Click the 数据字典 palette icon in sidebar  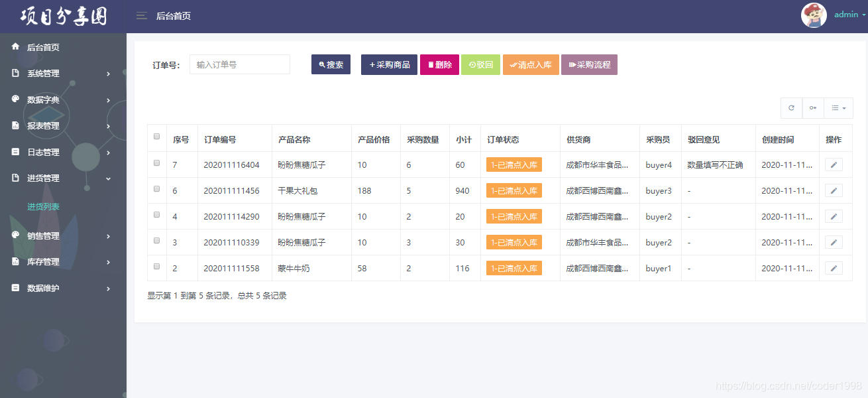[15, 99]
